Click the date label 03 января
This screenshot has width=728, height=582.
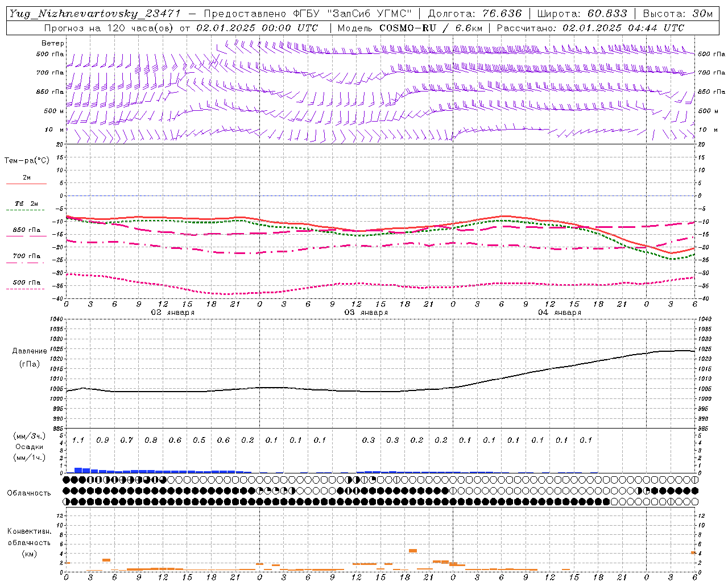click(x=366, y=312)
